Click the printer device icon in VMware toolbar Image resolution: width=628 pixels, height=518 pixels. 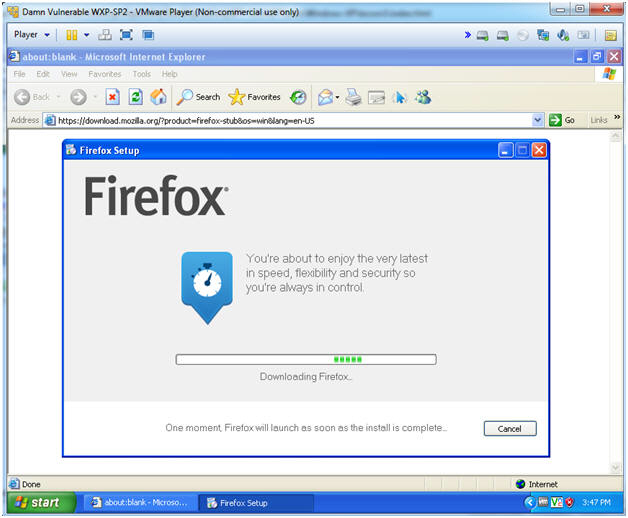pos(584,36)
